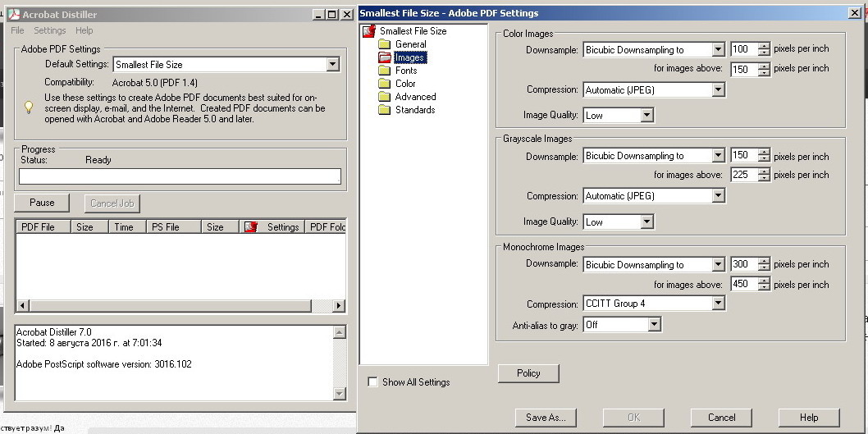This screenshot has width=868, height=434.
Task: Click the 'Acrobat Distiller 7.0' log line
Action: 53,332
